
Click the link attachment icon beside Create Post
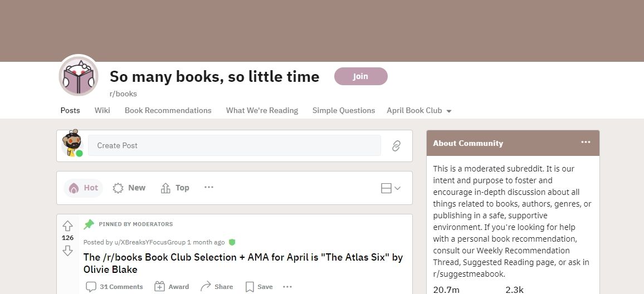pyautogui.click(x=396, y=146)
